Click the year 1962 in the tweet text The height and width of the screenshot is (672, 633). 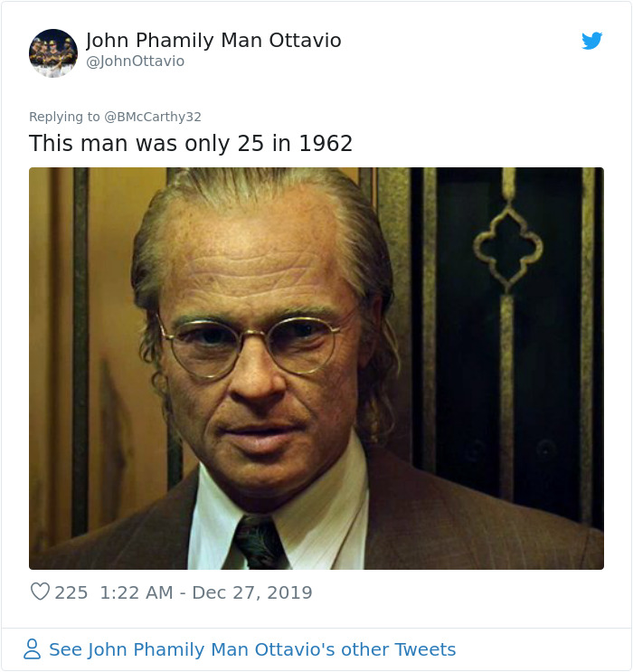(326, 143)
